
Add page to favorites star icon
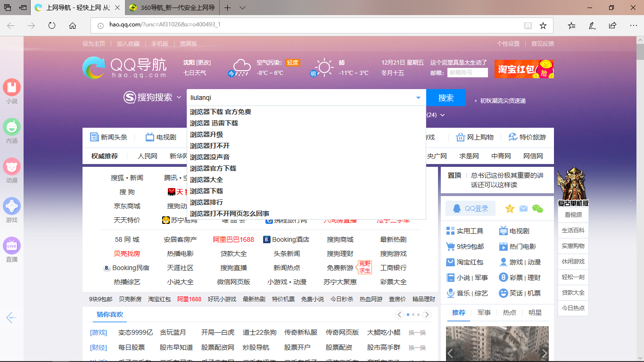543,25
